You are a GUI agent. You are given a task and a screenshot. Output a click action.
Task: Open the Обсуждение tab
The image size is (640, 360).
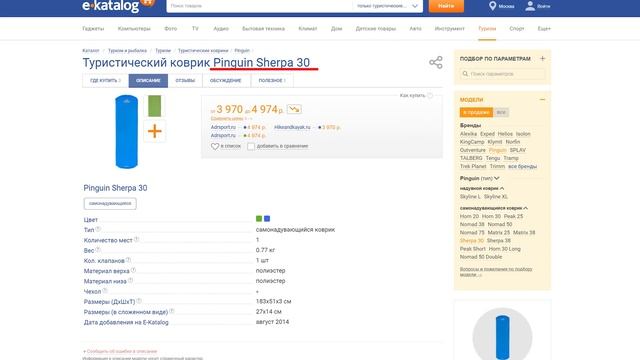coord(226,80)
